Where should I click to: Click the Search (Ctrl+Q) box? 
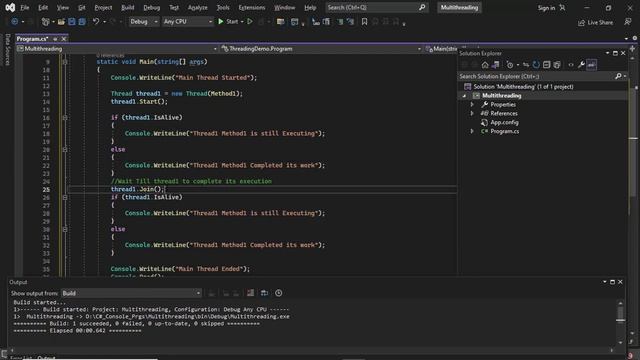pos(376,7)
